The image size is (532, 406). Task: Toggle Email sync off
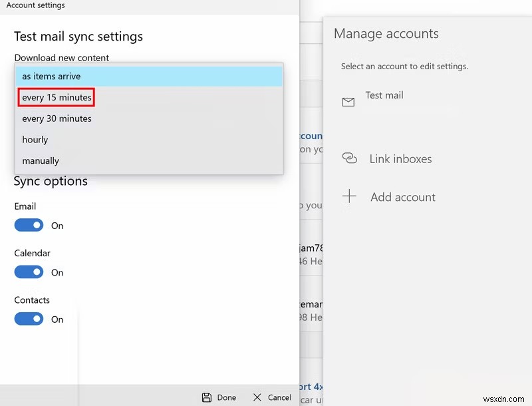29,225
